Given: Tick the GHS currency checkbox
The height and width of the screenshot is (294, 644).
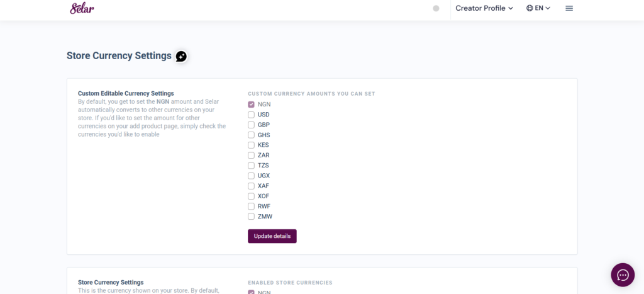Looking at the screenshot, I should tap(251, 135).
